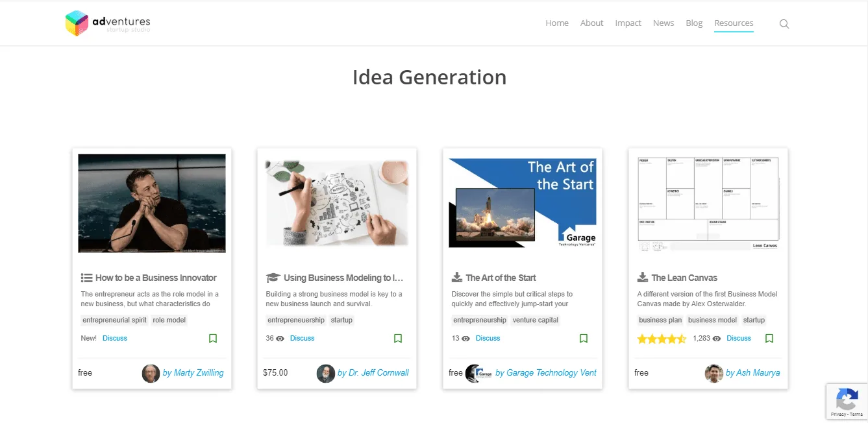Screen dimensions: 868x423
Task: Click the adVentures cube logo
Action: pos(77,23)
